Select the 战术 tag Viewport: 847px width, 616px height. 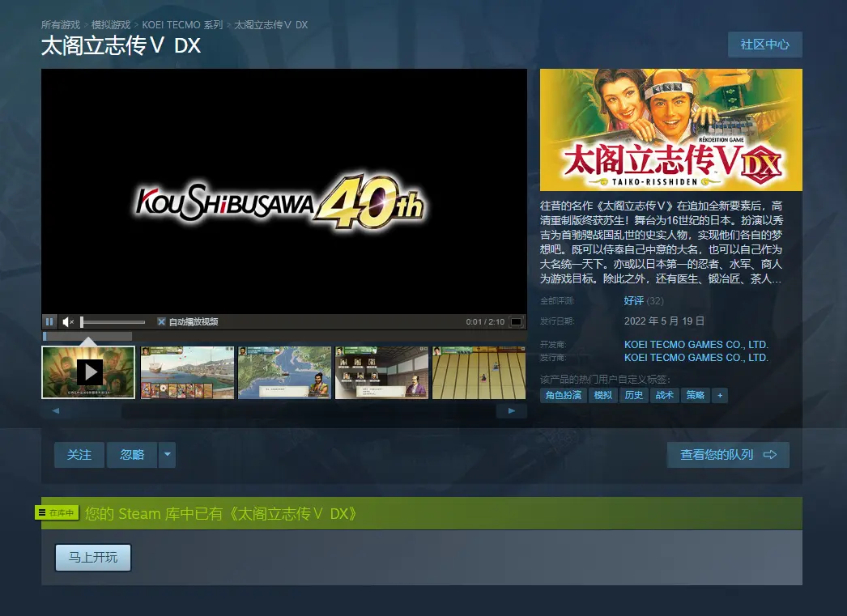tap(665, 395)
